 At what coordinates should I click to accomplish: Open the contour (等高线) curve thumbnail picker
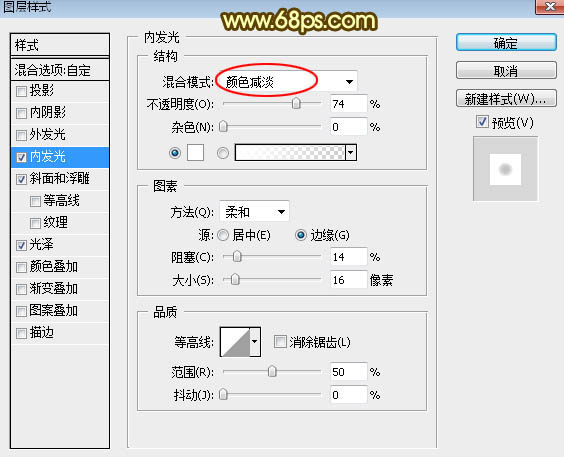[x=235, y=342]
